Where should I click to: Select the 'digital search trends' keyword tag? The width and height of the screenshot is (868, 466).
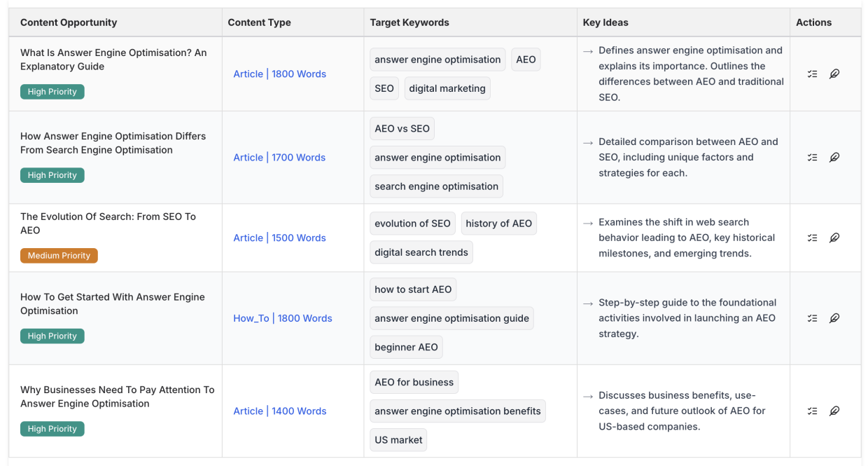tap(421, 253)
